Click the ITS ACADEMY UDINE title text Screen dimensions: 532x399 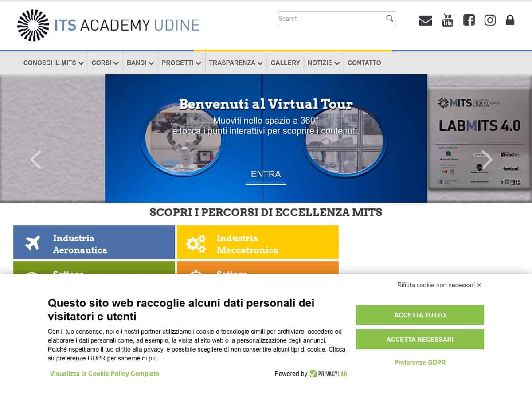pos(127,25)
